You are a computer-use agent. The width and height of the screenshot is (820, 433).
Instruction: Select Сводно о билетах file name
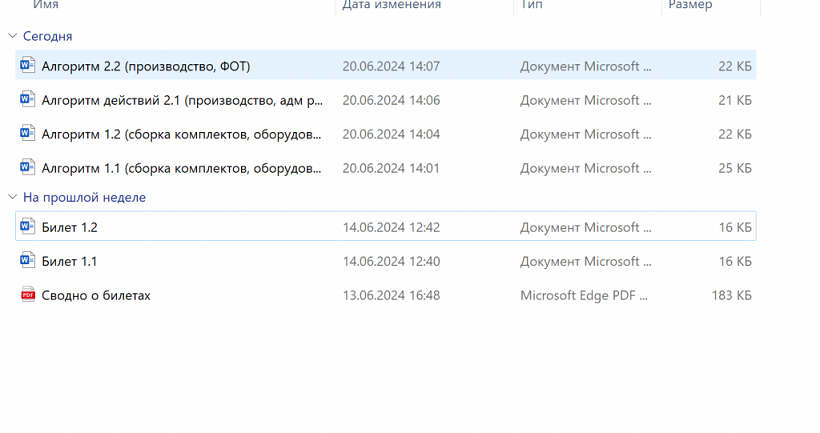point(96,295)
